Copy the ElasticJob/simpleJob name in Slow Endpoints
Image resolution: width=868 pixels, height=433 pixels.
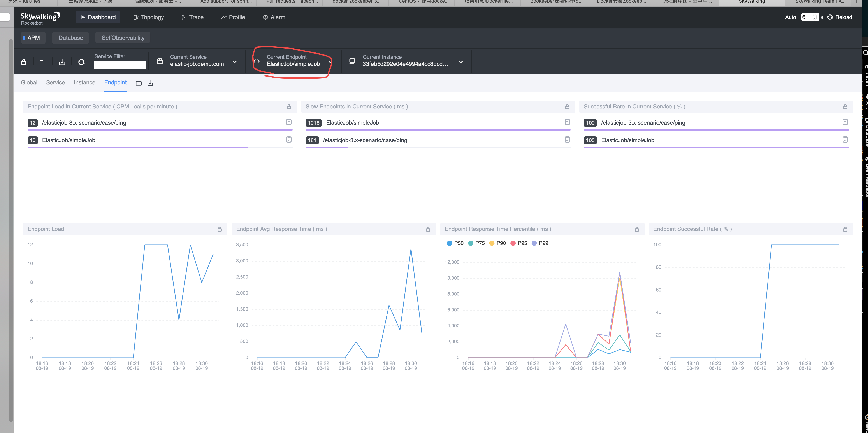[567, 122]
